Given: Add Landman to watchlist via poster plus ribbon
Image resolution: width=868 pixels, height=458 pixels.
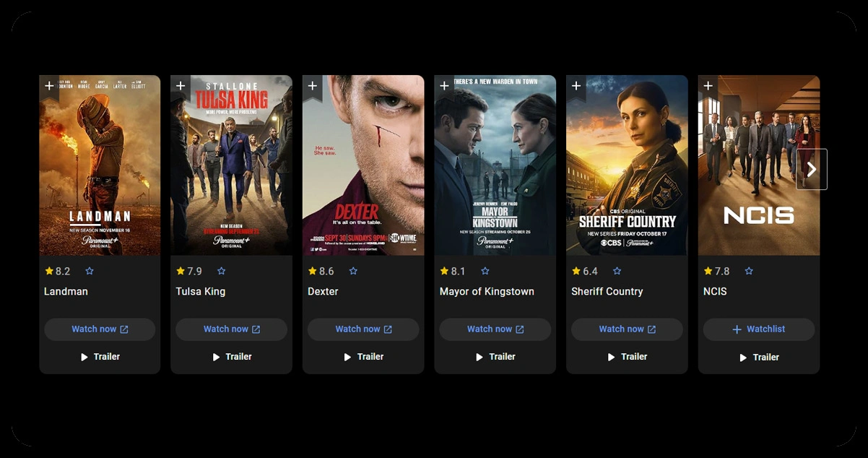Looking at the screenshot, I should coord(49,87).
